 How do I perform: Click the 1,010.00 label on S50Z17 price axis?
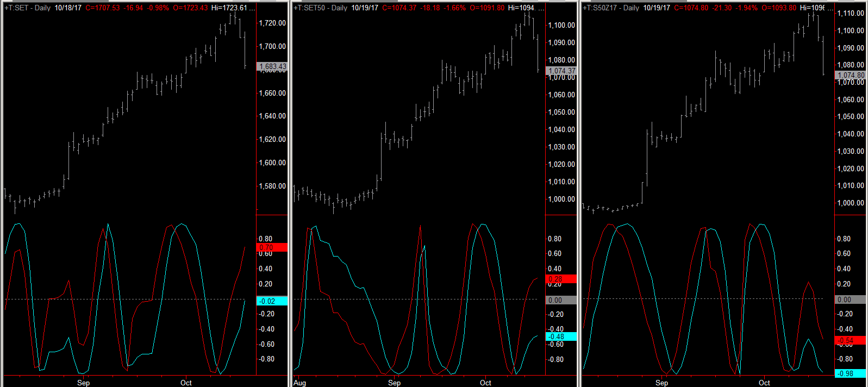point(851,185)
